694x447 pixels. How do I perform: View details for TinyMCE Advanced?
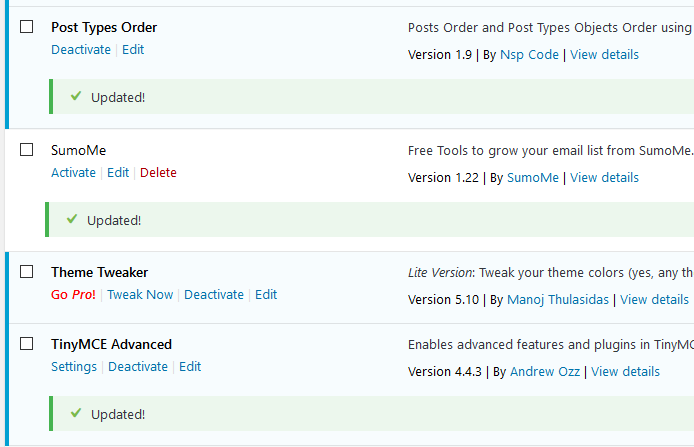click(625, 371)
